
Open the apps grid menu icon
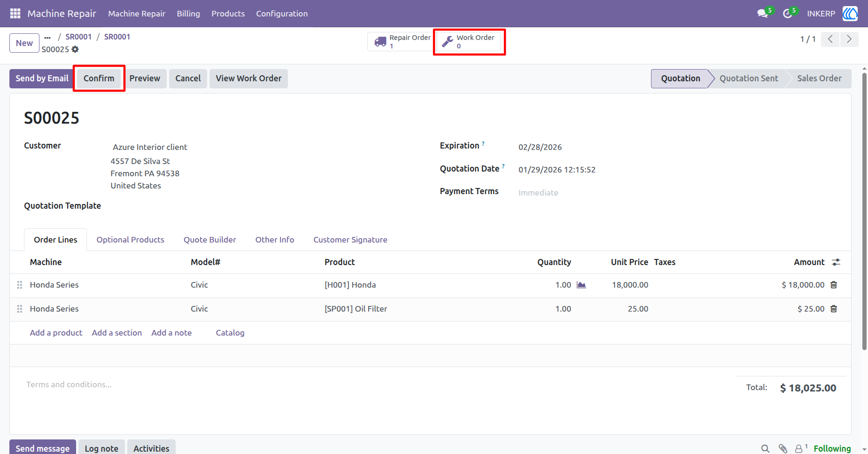15,14
